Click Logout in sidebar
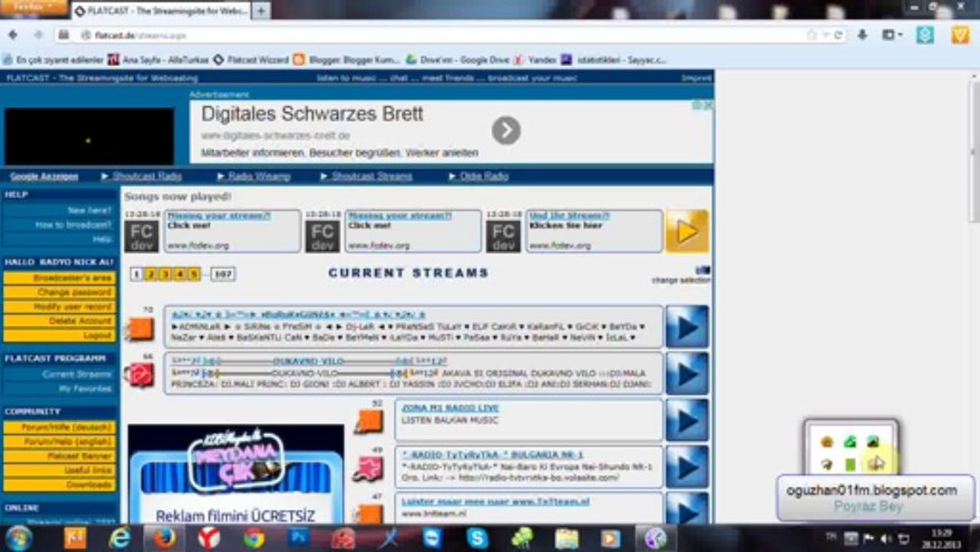This screenshot has height=552, width=980. pyautogui.click(x=59, y=336)
